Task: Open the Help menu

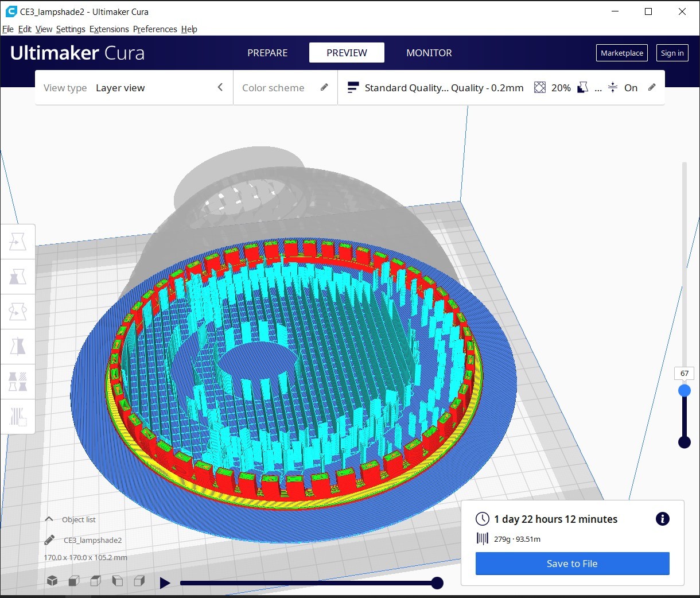Action: click(189, 29)
